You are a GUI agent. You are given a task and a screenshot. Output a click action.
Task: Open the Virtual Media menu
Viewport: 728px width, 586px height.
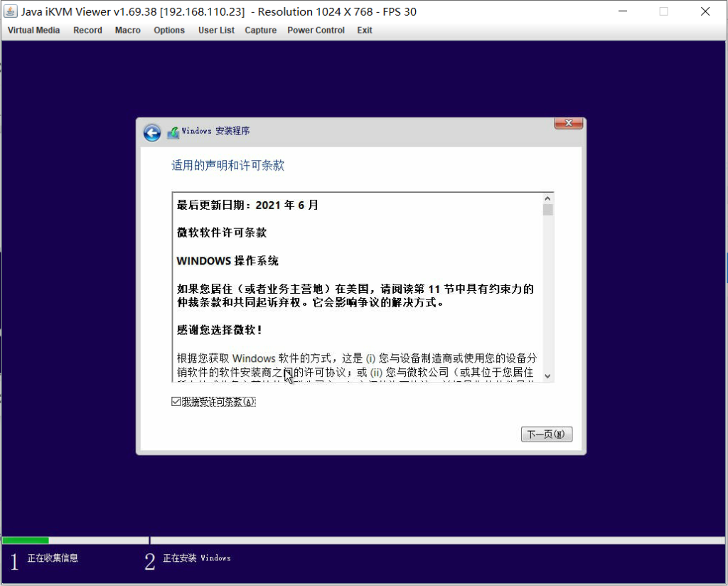[x=33, y=31]
